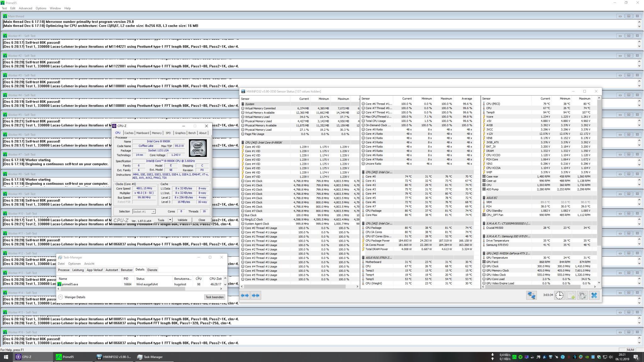Click Main thread scroll-down arrow
The image size is (644, 362).
(x=639, y=26)
